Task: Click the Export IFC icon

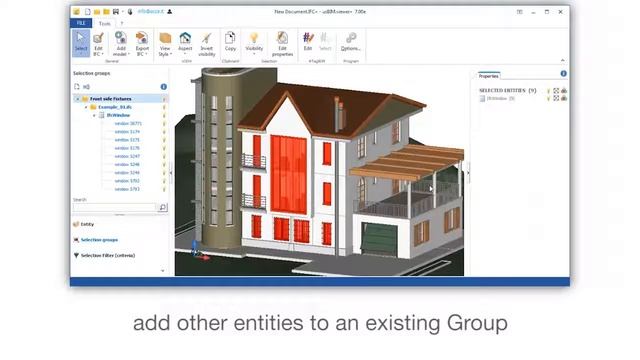Action: click(x=142, y=38)
